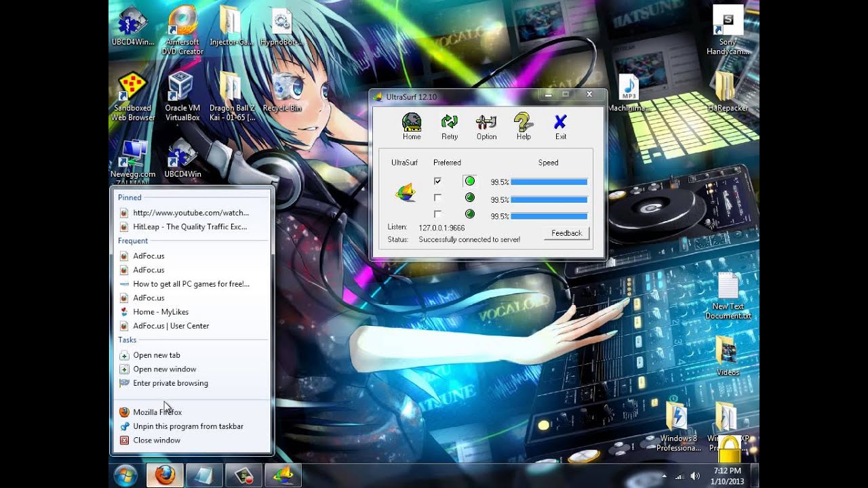The image size is (868, 488).
Task: Select the Machinima MP3 file icon
Action: coord(628,93)
